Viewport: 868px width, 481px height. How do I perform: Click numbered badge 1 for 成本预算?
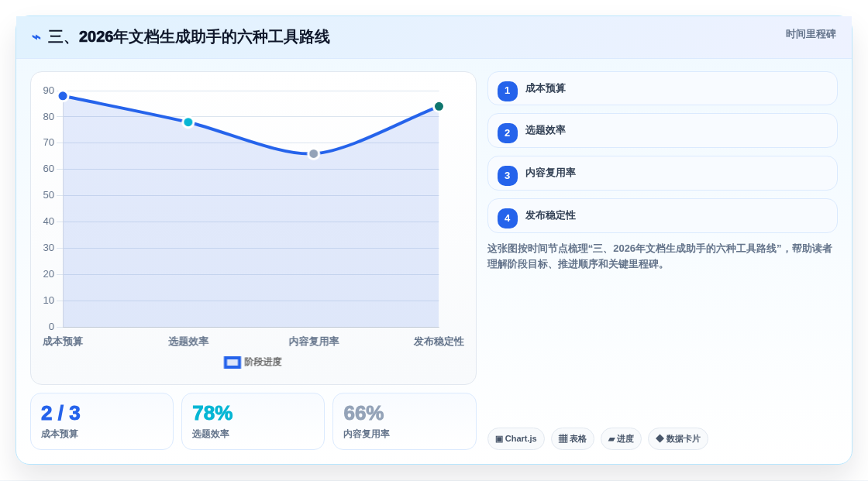point(507,91)
